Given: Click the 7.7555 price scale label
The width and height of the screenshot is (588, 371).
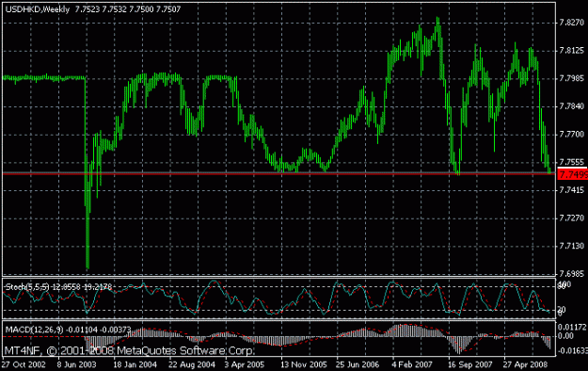Looking at the screenshot, I should click(572, 162).
